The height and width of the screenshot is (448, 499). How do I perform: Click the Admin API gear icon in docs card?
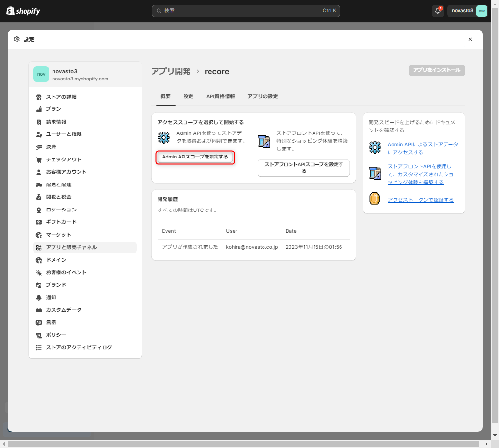pos(375,147)
